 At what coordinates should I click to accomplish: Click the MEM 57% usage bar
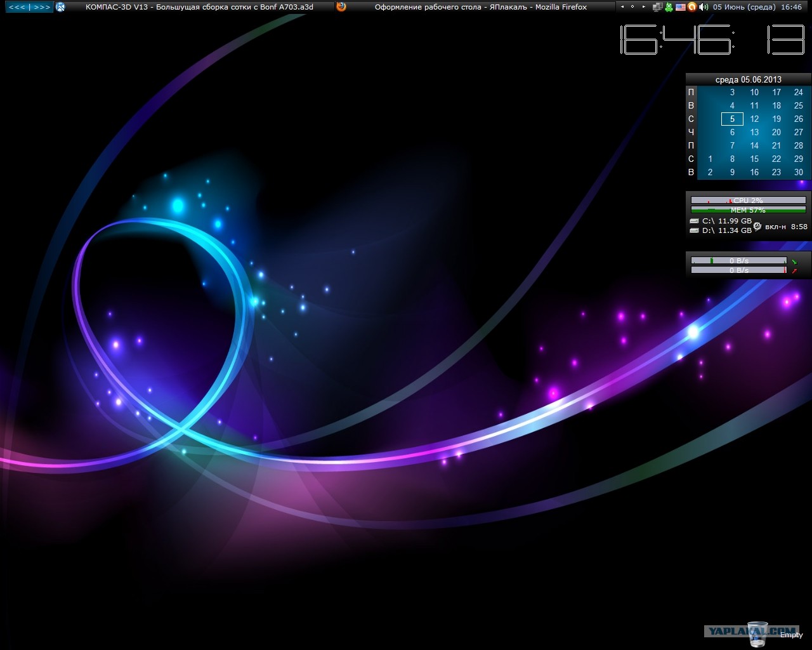coord(748,210)
